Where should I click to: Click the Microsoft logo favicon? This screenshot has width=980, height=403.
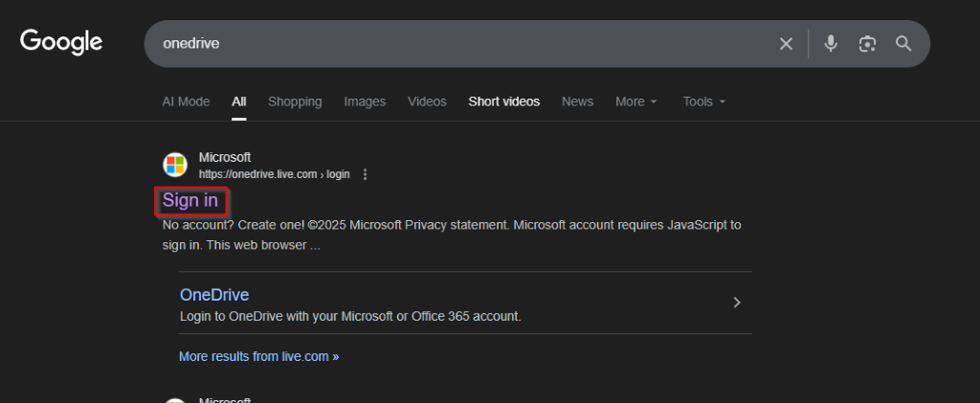click(x=174, y=165)
